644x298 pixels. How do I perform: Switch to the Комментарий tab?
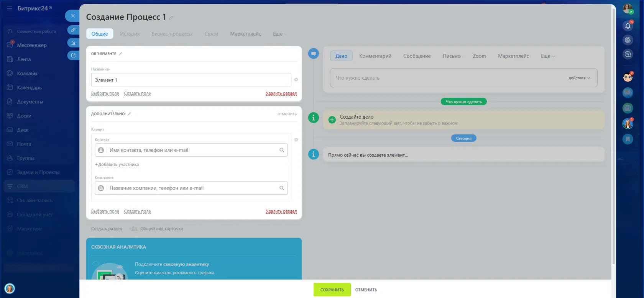pyautogui.click(x=375, y=56)
